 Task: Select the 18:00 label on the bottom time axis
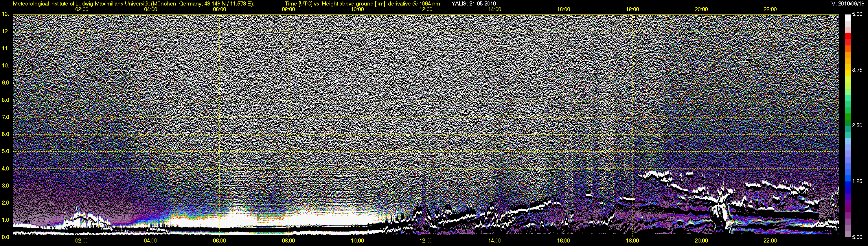tap(632, 241)
